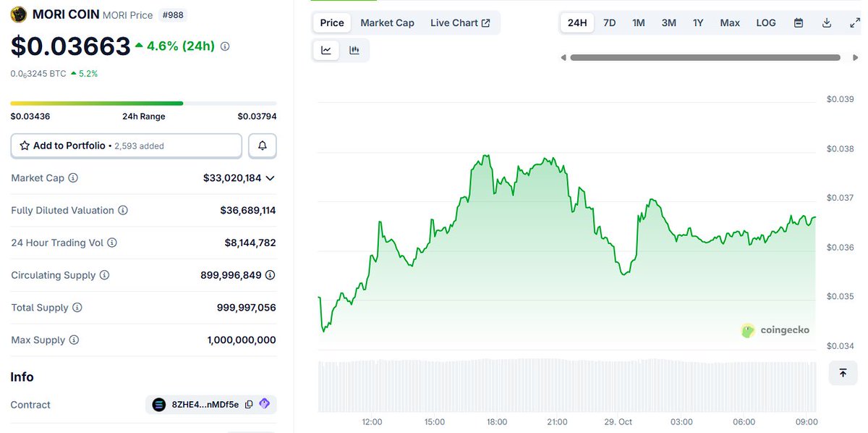
Task: Select the Market Cap chart tab
Action: 387,23
